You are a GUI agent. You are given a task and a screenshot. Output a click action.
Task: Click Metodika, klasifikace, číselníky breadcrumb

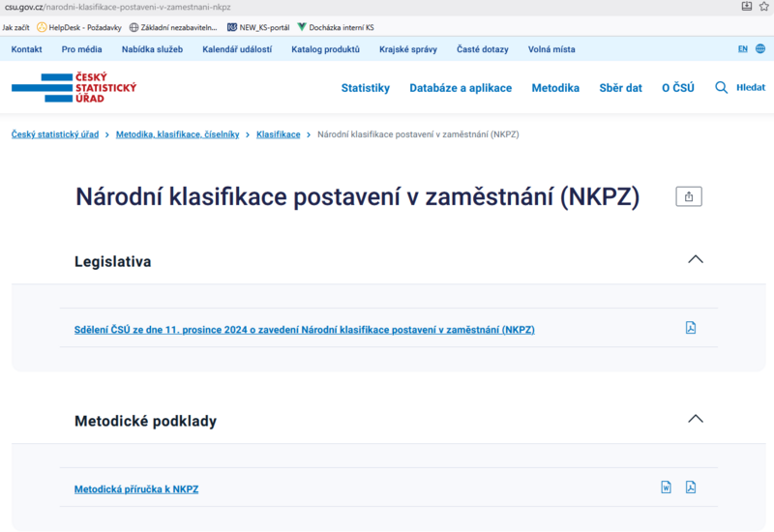point(177,134)
